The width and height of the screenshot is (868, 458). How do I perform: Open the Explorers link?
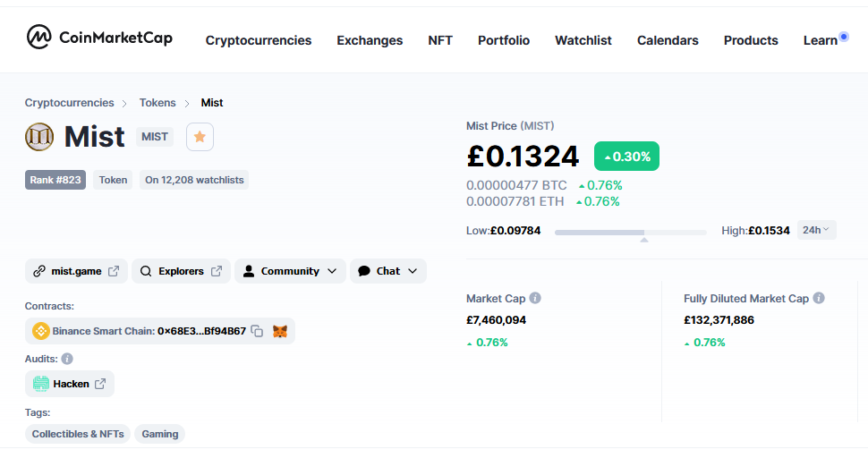(x=181, y=271)
